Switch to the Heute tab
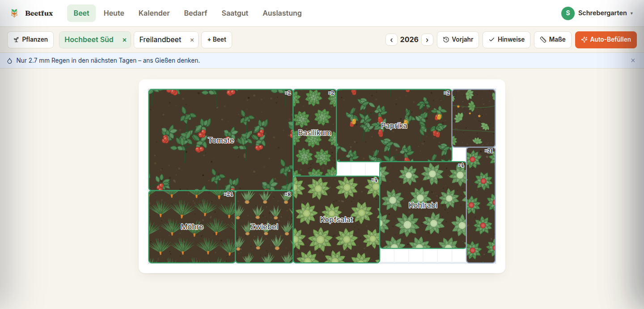This screenshot has height=309, width=644. [114, 13]
